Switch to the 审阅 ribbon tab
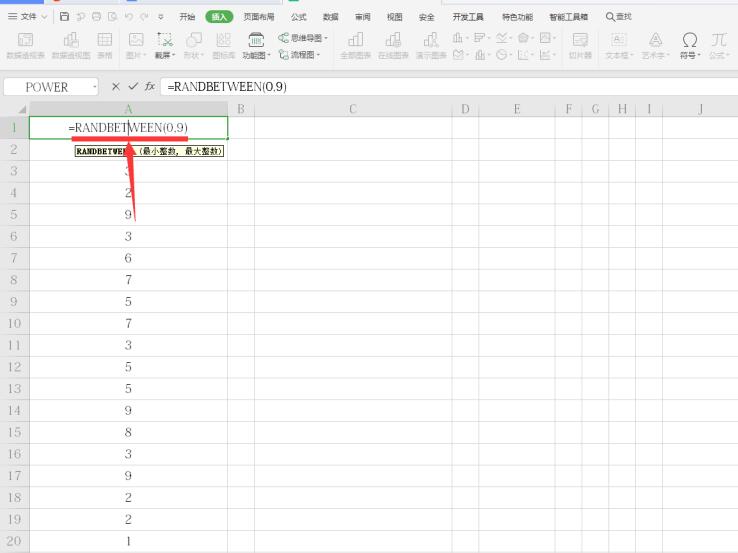The width and height of the screenshot is (738, 553). (362, 17)
